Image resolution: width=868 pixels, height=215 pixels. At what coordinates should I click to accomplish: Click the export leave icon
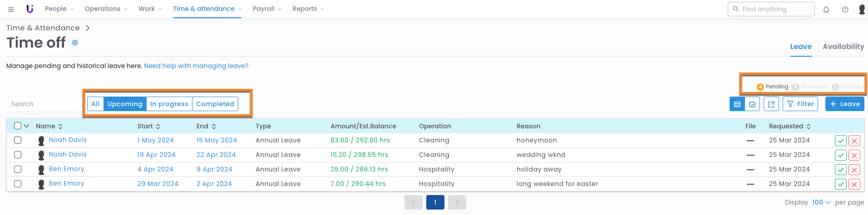(x=771, y=104)
